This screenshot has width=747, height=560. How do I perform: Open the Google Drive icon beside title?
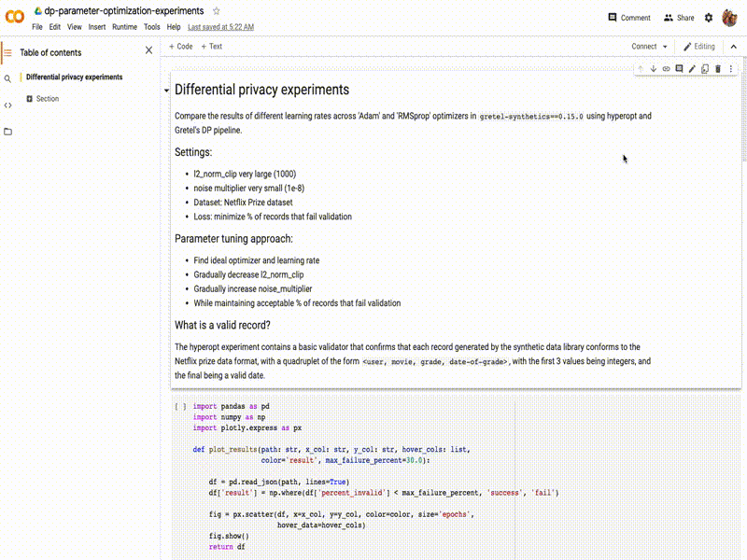[x=37, y=10]
